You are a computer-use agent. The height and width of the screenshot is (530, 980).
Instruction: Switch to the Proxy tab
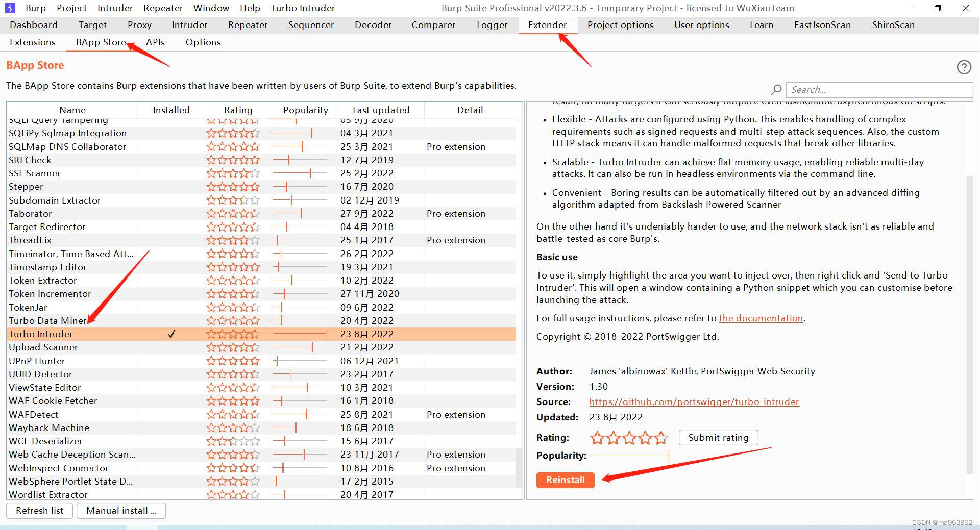(x=139, y=25)
